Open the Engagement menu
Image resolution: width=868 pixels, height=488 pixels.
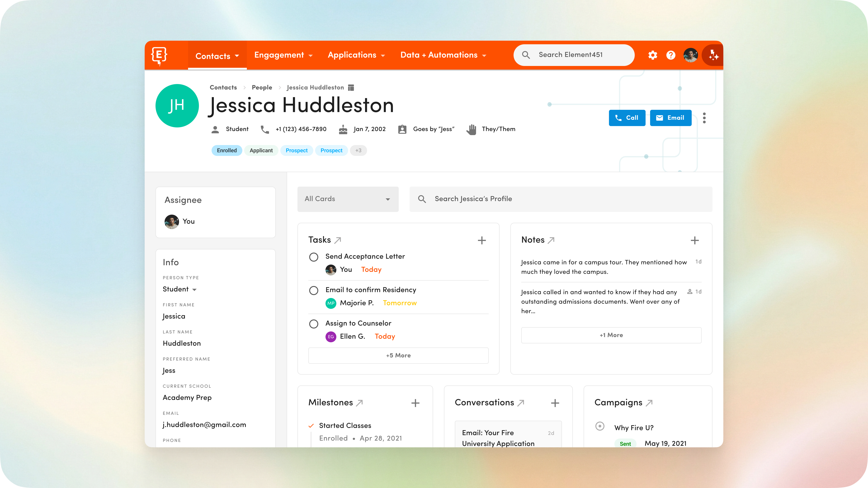point(283,55)
